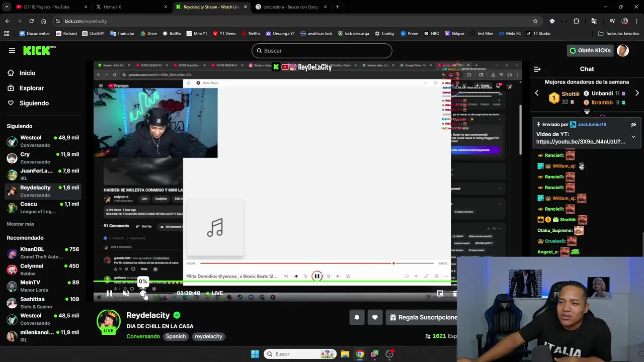Click Windows taskbar Buscar box
The height and width of the screenshot is (362, 644).
pyautogui.click(x=299, y=354)
